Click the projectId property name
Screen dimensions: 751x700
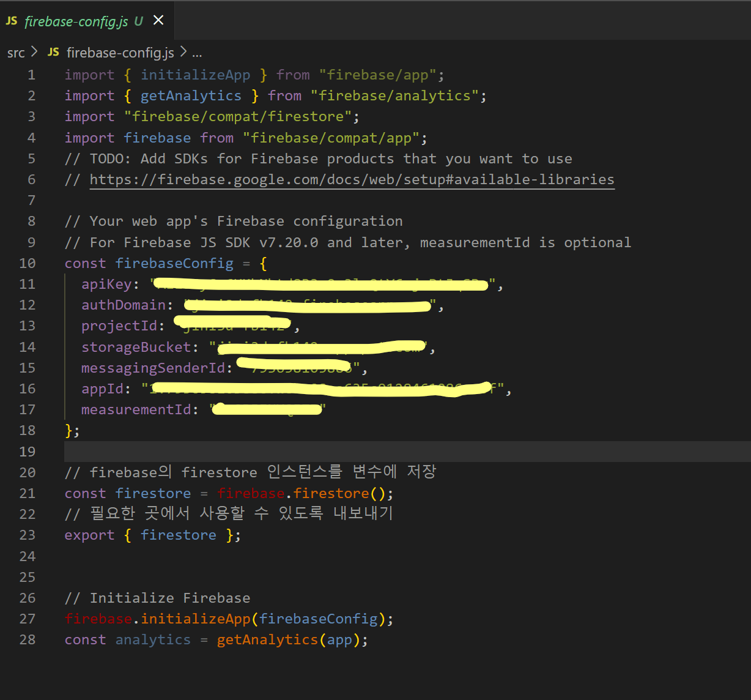pos(120,326)
